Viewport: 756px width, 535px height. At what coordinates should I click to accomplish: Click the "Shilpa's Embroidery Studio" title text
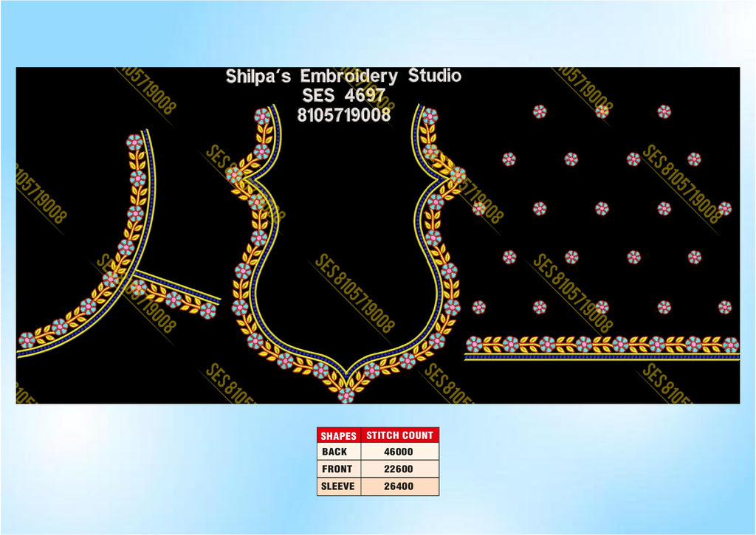click(343, 76)
